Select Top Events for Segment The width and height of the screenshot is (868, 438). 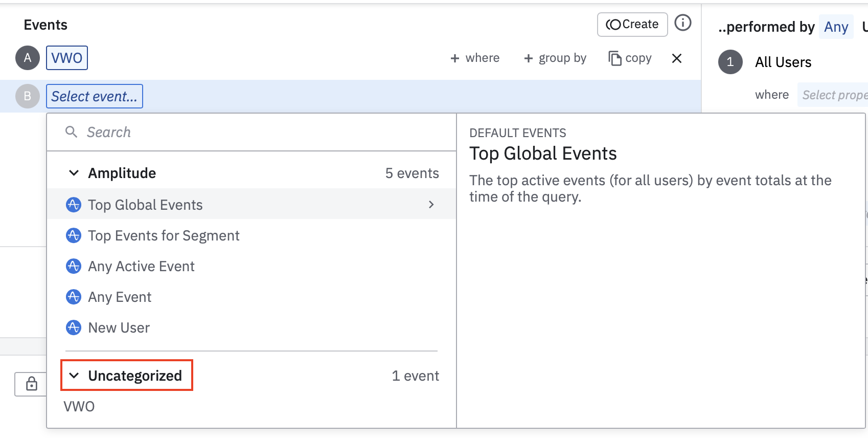[252, 235]
